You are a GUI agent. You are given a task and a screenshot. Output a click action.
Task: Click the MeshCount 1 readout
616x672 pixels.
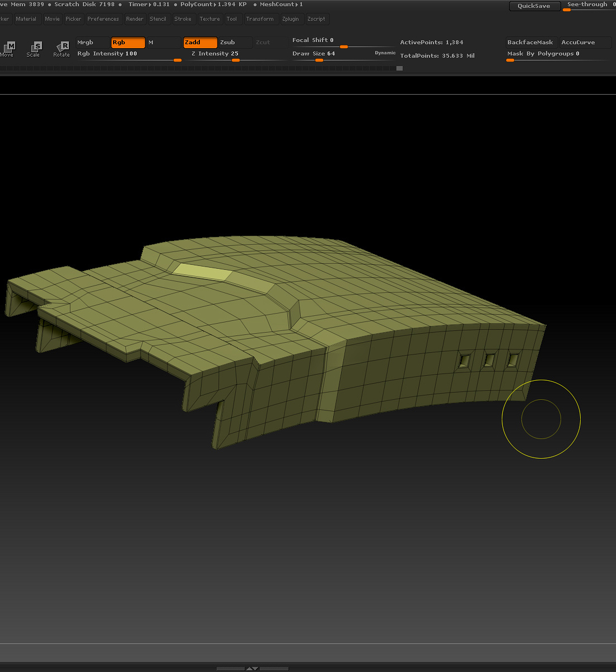point(281,4)
